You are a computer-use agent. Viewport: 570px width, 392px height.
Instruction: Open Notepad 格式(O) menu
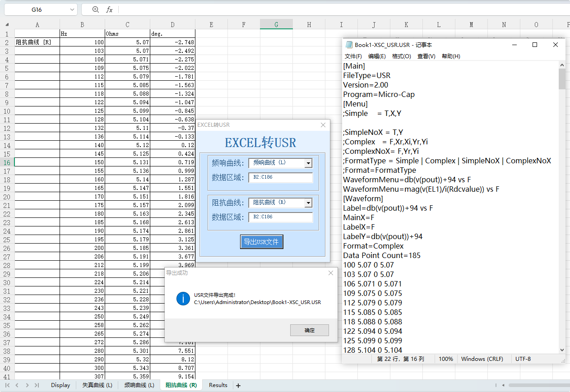click(402, 56)
